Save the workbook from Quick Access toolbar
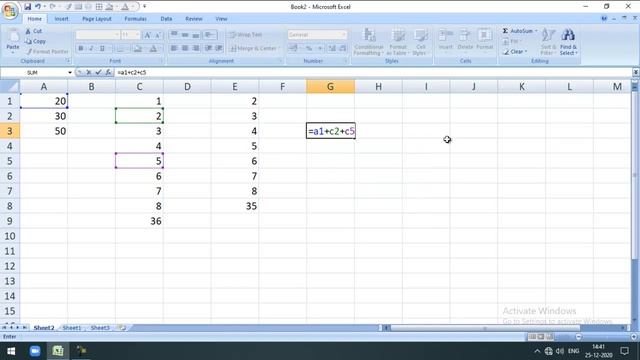The image size is (640, 360). 27,7
